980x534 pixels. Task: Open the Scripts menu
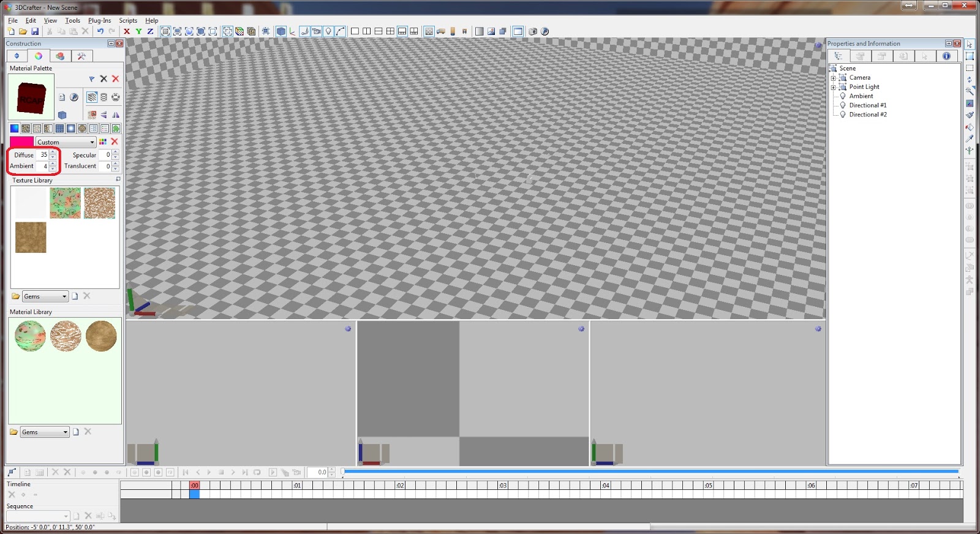[x=128, y=20]
